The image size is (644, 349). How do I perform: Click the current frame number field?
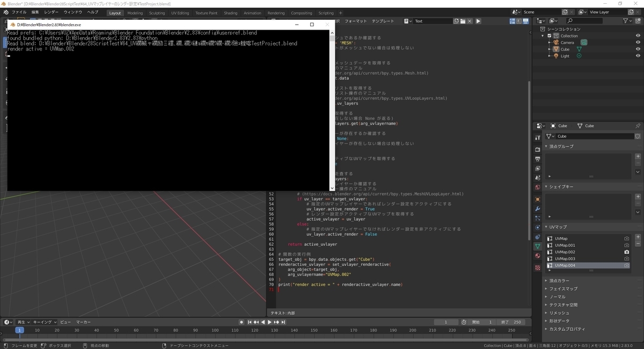[447, 322]
